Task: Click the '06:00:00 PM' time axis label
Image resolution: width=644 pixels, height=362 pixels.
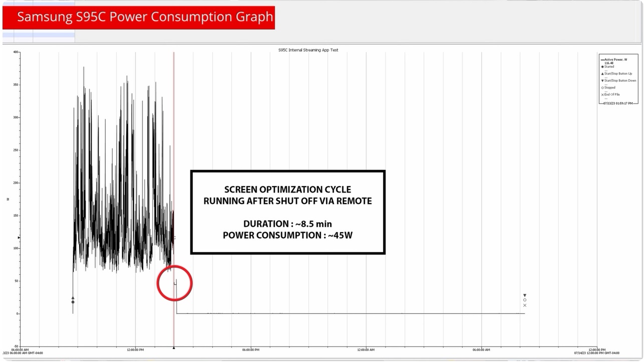Action: (250, 350)
